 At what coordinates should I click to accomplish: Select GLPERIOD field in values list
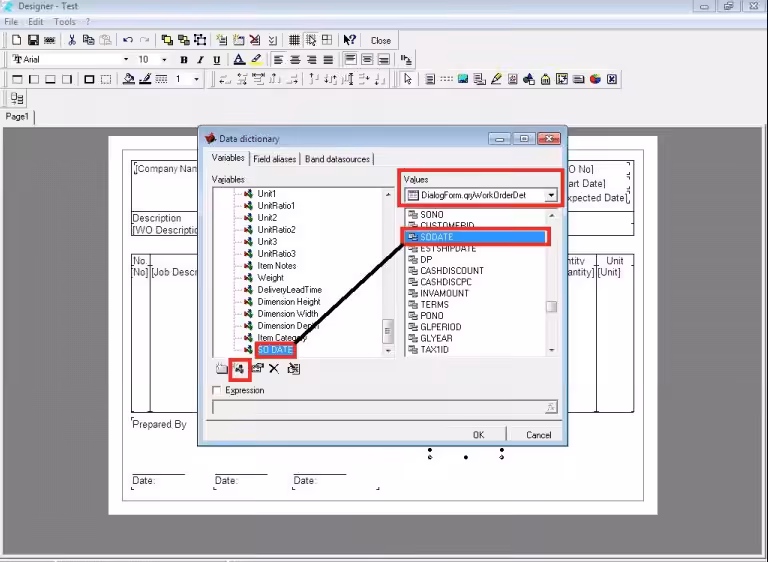440,327
